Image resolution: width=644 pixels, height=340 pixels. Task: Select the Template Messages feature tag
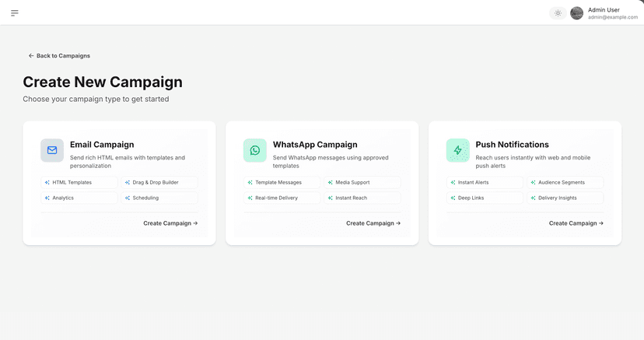click(282, 182)
